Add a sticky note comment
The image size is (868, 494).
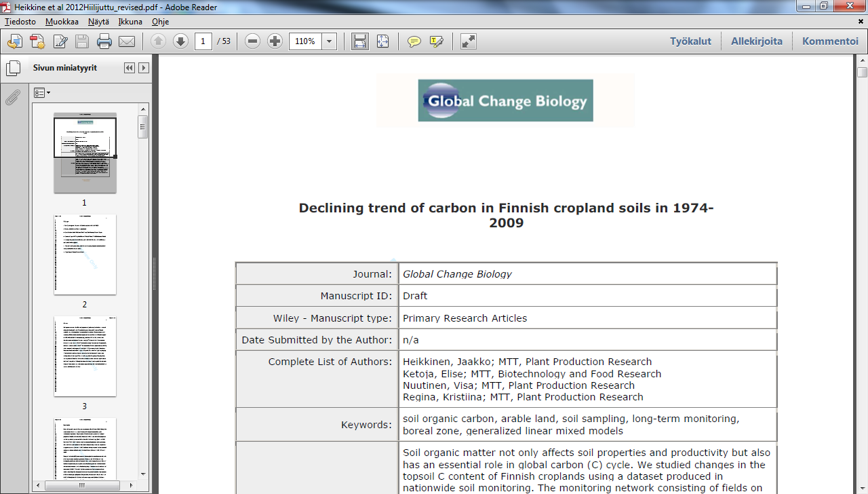[414, 41]
